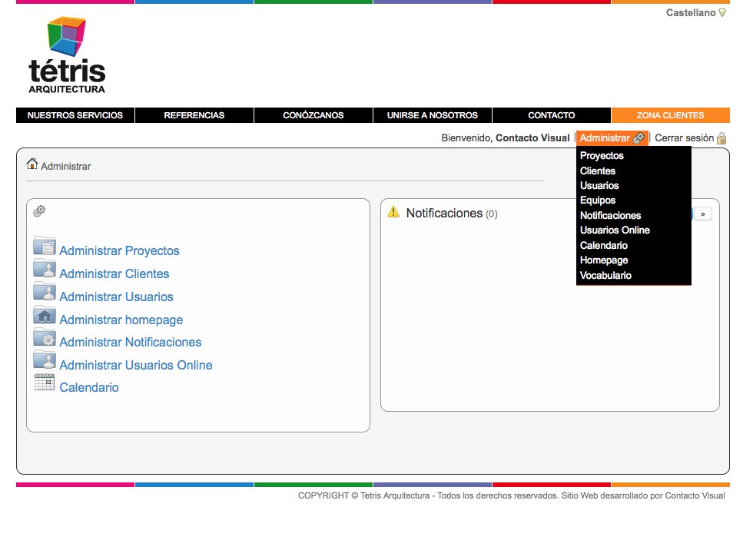
Task: Click the gear folder icon for Administrar Notificaciones
Action: coord(45,338)
